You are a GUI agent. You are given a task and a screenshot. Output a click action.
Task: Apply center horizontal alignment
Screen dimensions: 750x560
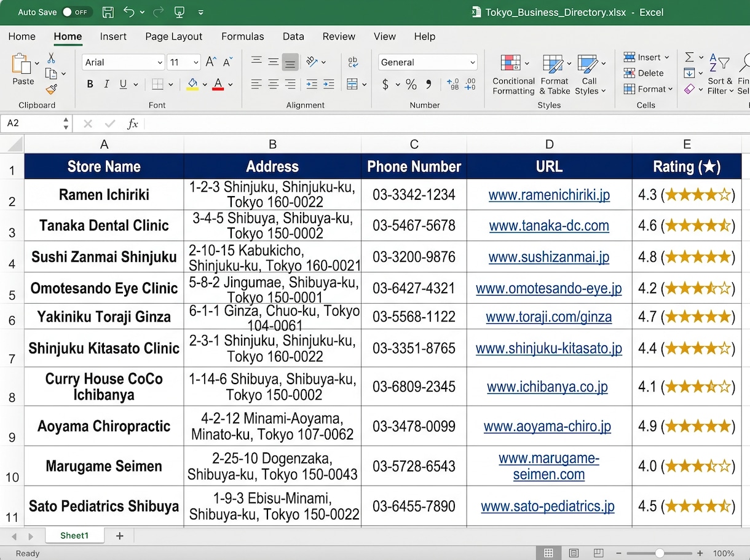coord(273,84)
